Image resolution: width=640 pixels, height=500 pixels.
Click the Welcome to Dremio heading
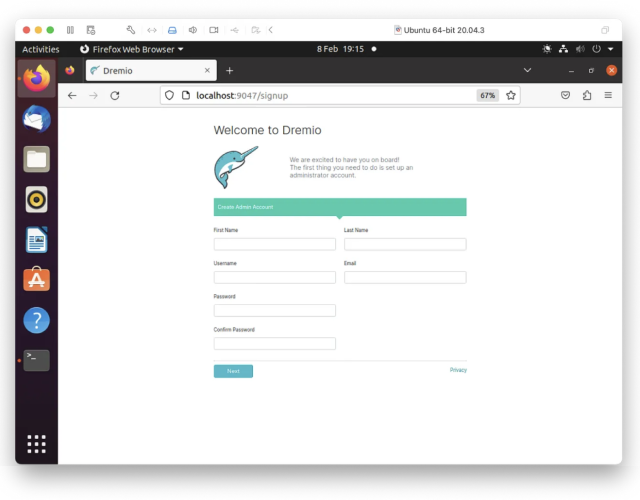pyautogui.click(x=267, y=130)
